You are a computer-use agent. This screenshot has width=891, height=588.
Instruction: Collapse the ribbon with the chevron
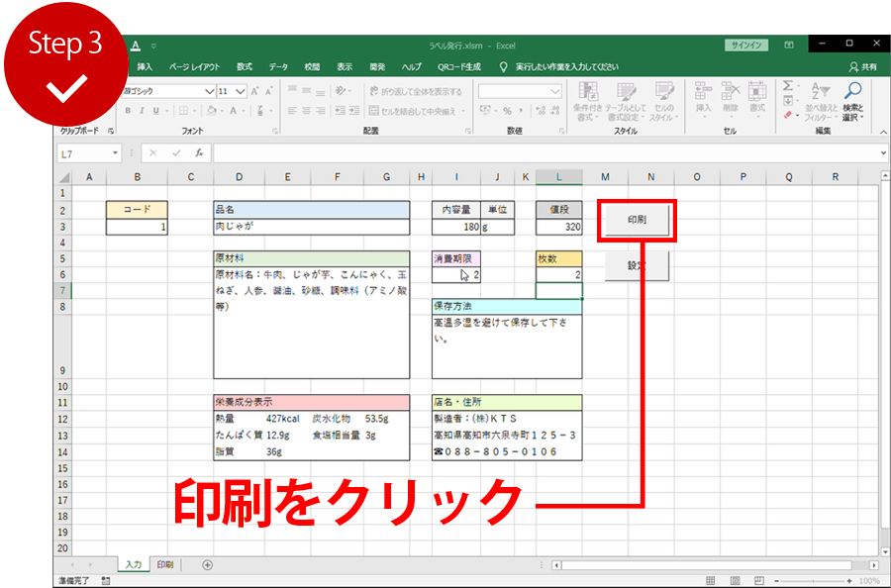coord(883,132)
